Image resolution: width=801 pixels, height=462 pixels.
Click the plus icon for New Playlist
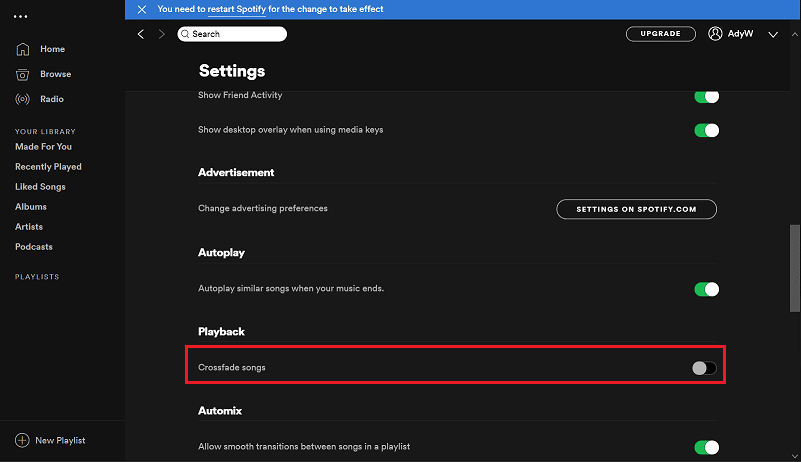[x=22, y=440]
